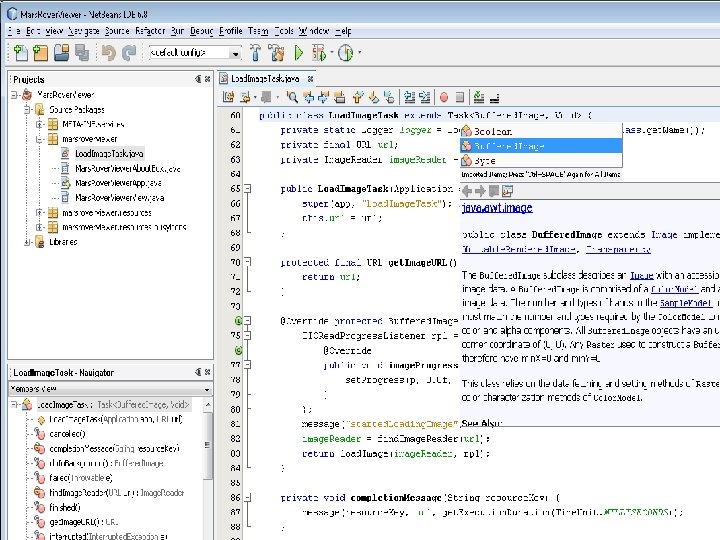Choose BufferedImage in the completion list
720x540 pixels.
(510, 146)
